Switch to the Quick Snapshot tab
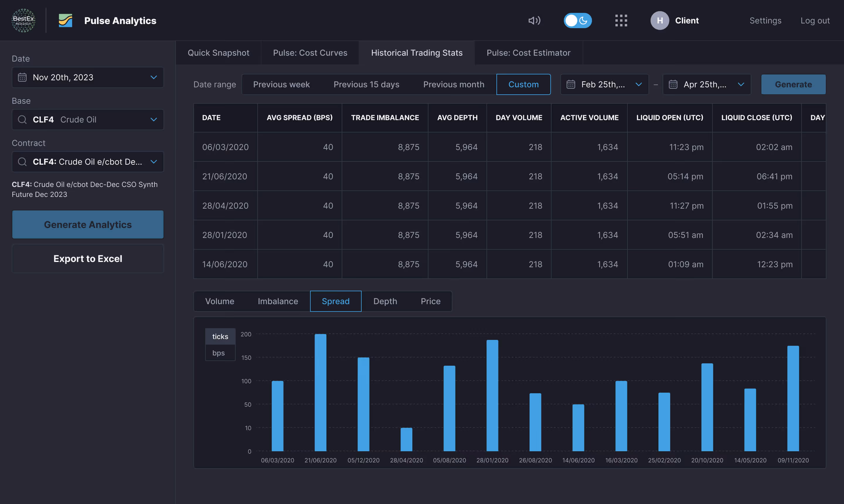Image resolution: width=844 pixels, height=504 pixels. click(218, 53)
